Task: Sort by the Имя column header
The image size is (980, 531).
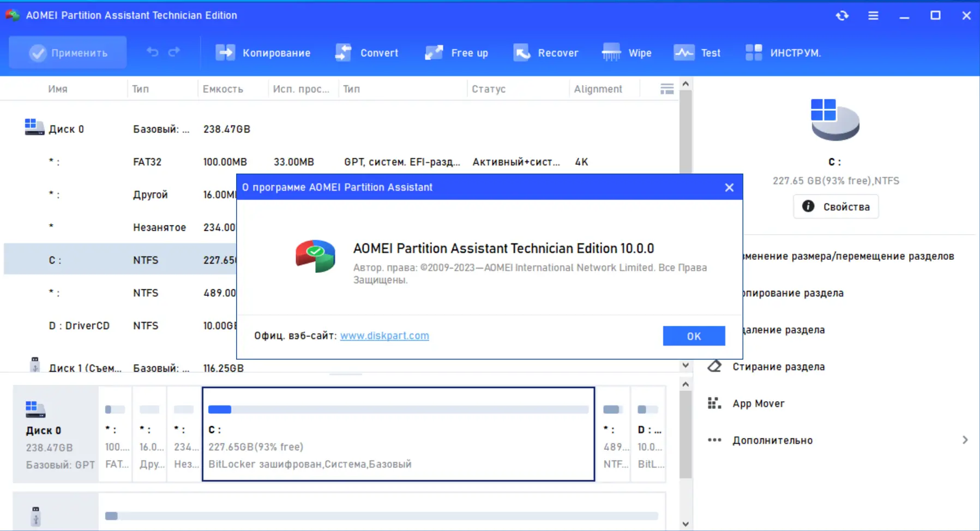Action: [x=58, y=89]
